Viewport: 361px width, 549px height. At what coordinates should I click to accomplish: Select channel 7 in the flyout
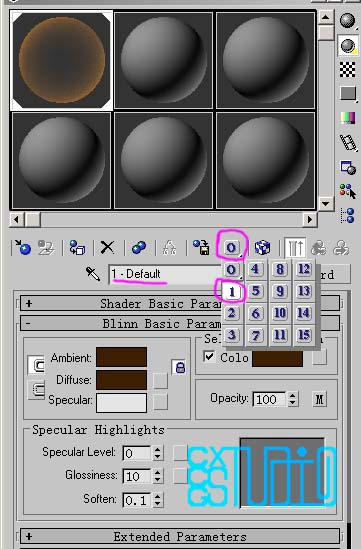[256, 335]
